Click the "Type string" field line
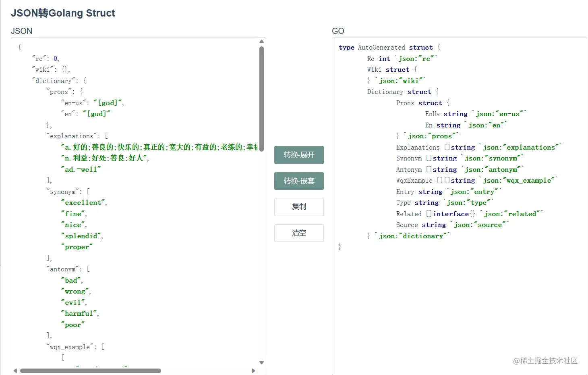This screenshot has height=375, width=588. (445, 203)
